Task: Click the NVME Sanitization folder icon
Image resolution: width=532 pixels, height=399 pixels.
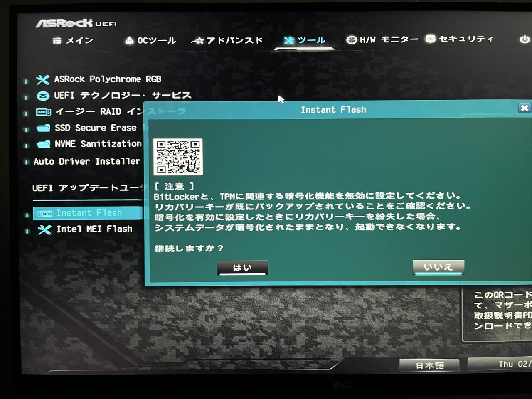Action: pyautogui.click(x=44, y=144)
